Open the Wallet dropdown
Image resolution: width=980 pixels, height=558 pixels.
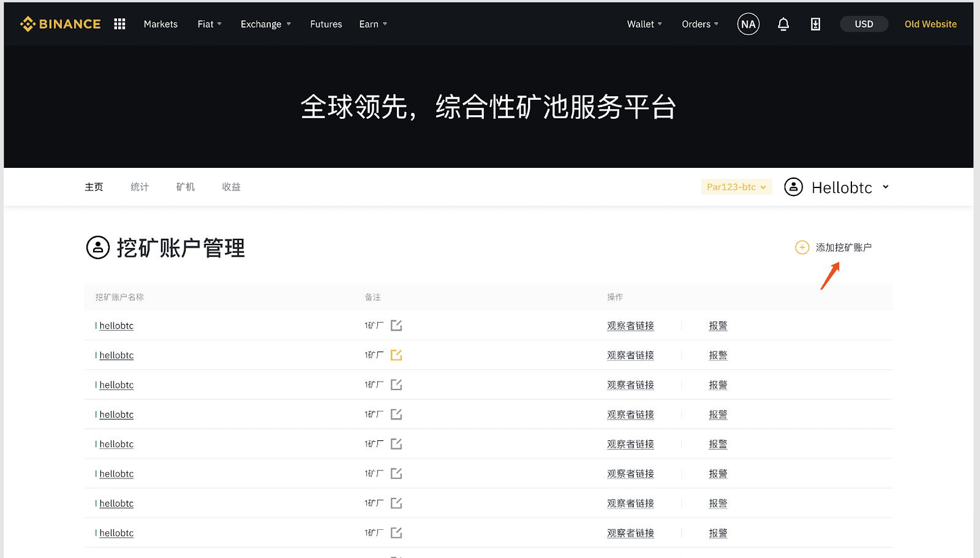[x=643, y=24]
